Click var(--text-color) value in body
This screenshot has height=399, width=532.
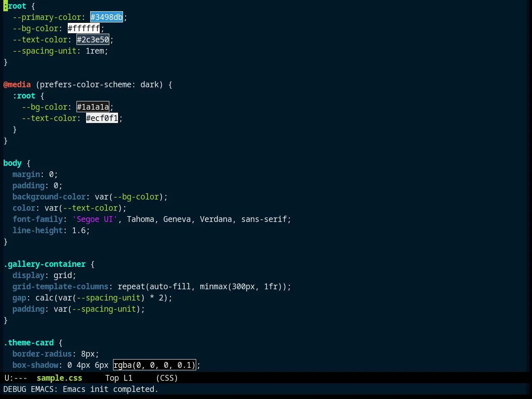(84, 208)
